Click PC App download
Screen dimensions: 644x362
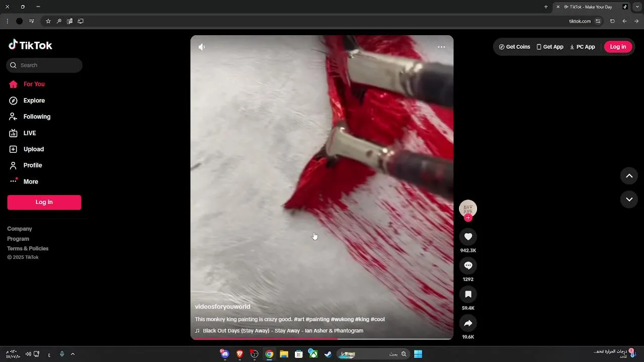[x=582, y=47]
